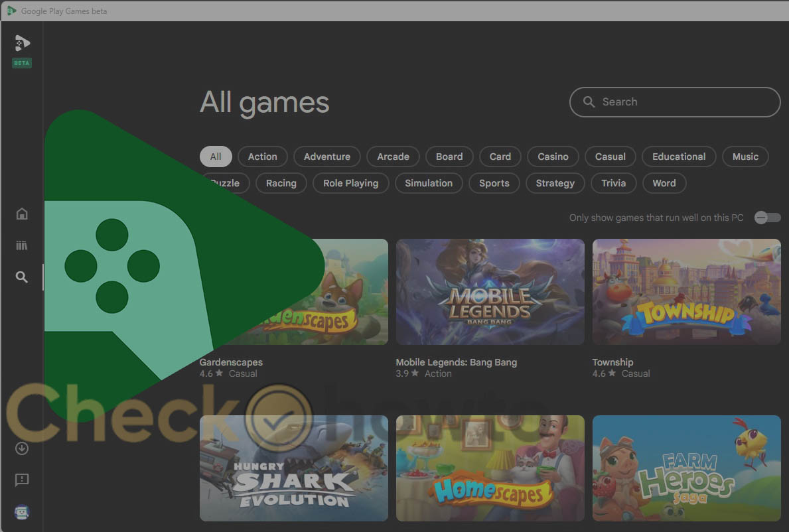The image size is (789, 532).
Task: Filter games by Arcade
Action: click(x=393, y=157)
